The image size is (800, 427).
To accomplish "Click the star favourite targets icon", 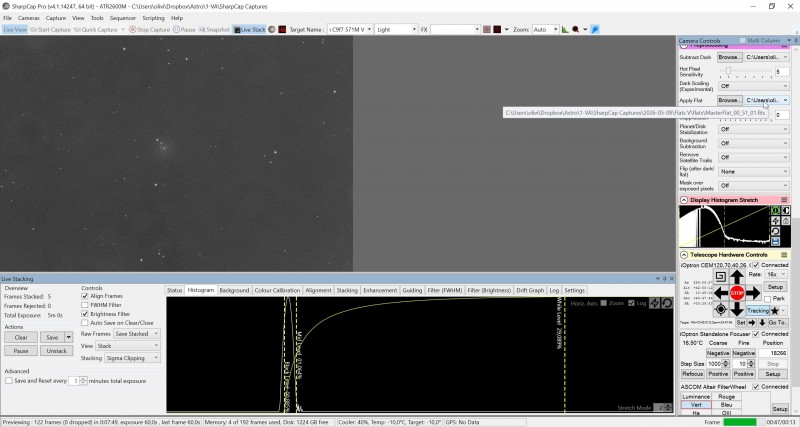I will tap(775, 311).
